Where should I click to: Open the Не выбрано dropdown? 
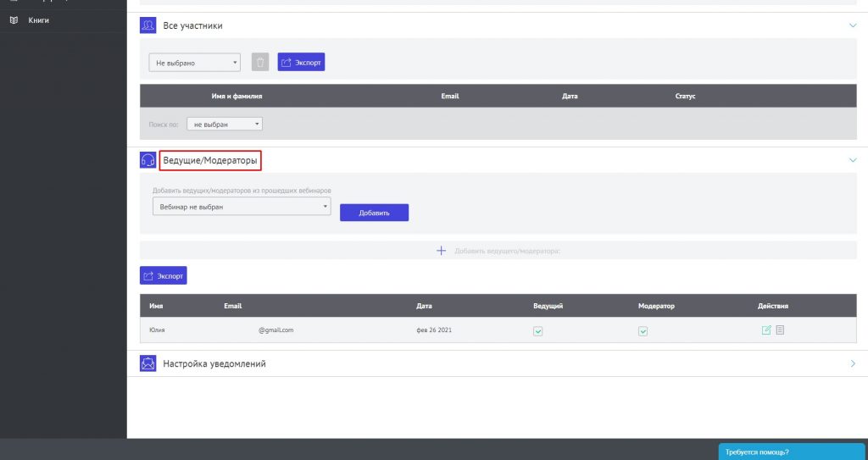(194, 63)
